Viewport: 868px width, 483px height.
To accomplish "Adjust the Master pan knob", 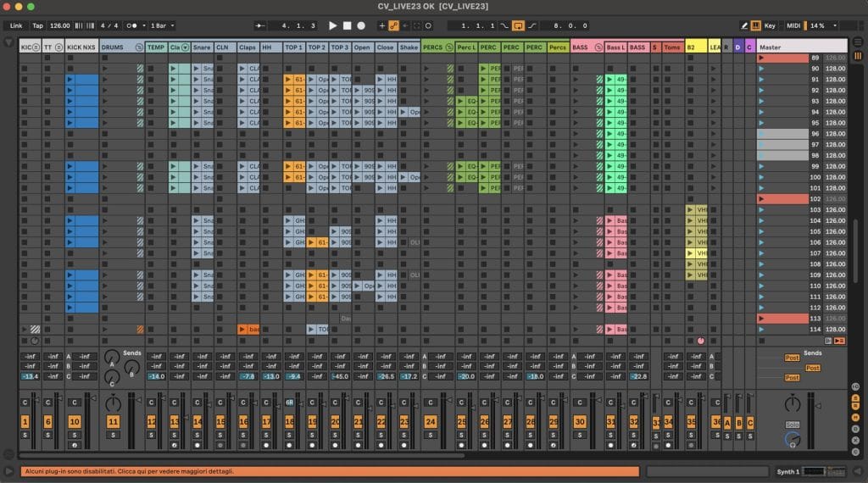I will coord(793,404).
